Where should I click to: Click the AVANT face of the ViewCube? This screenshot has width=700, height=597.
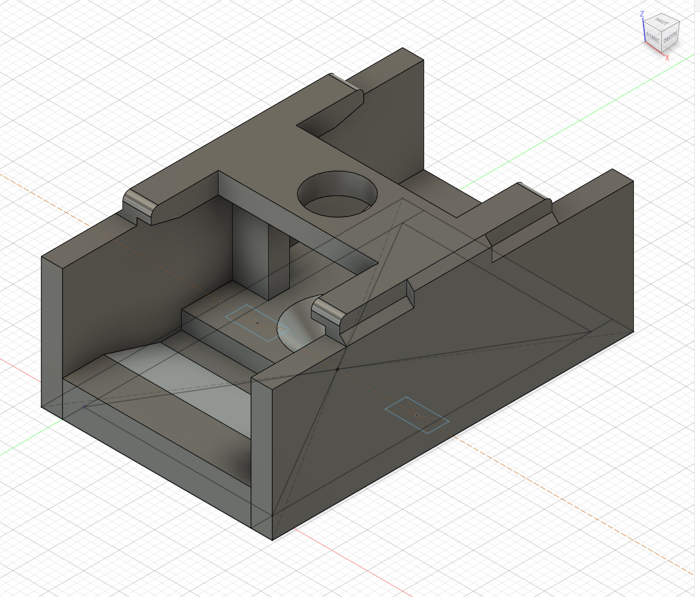point(653,38)
